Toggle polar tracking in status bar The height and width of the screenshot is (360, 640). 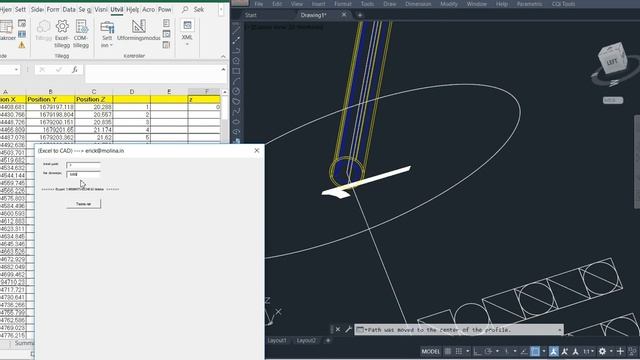pos(488,351)
